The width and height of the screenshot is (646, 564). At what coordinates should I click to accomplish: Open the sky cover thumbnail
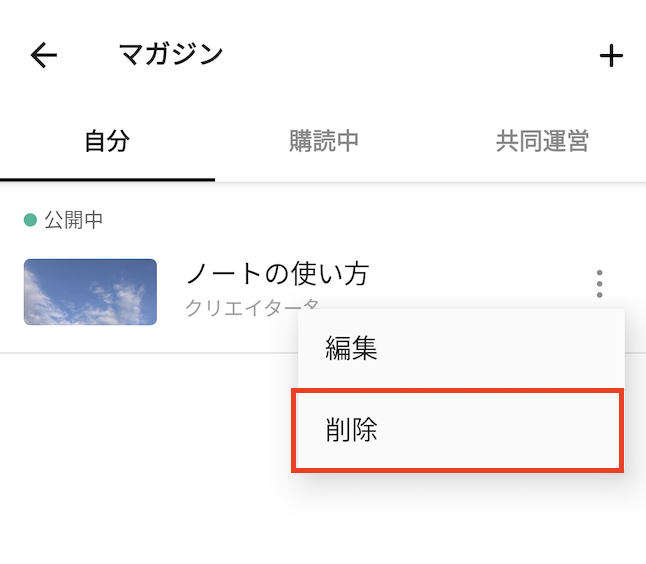click(x=90, y=292)
